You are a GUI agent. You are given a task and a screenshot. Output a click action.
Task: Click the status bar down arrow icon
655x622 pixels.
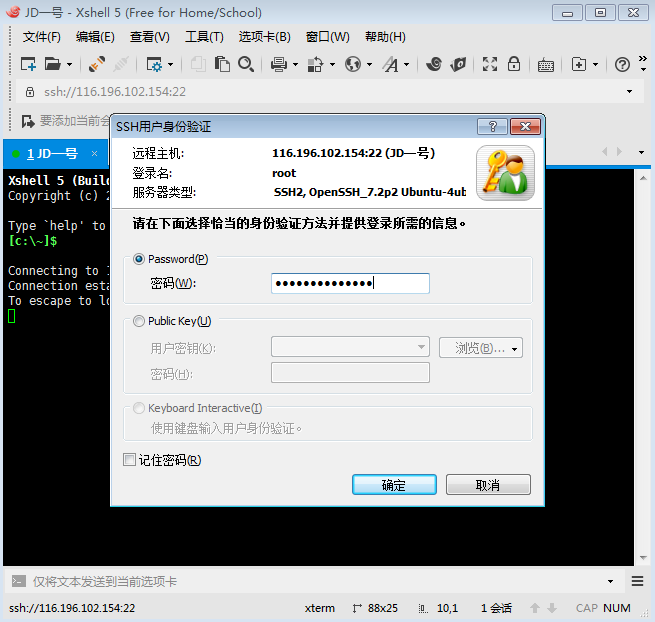[x=552, y=608]
